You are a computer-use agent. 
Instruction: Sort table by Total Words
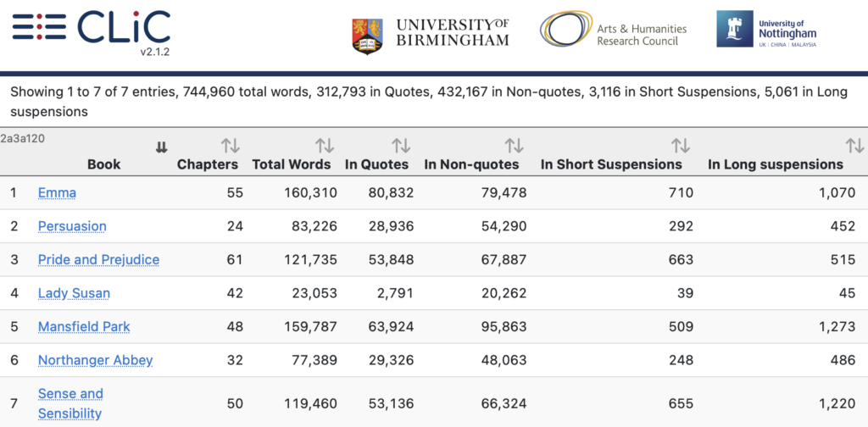tap(324, 146)
